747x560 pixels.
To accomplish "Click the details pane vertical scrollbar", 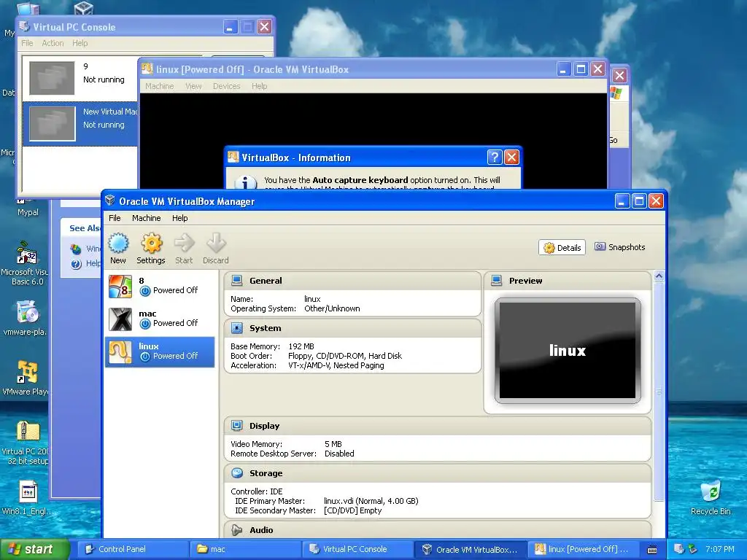I will [659, 391].
